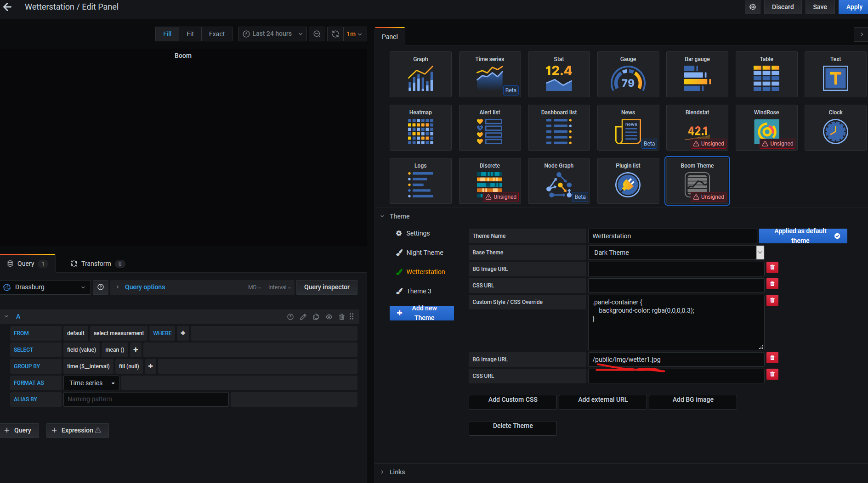Set view mode to Exact

pos(217,34)
